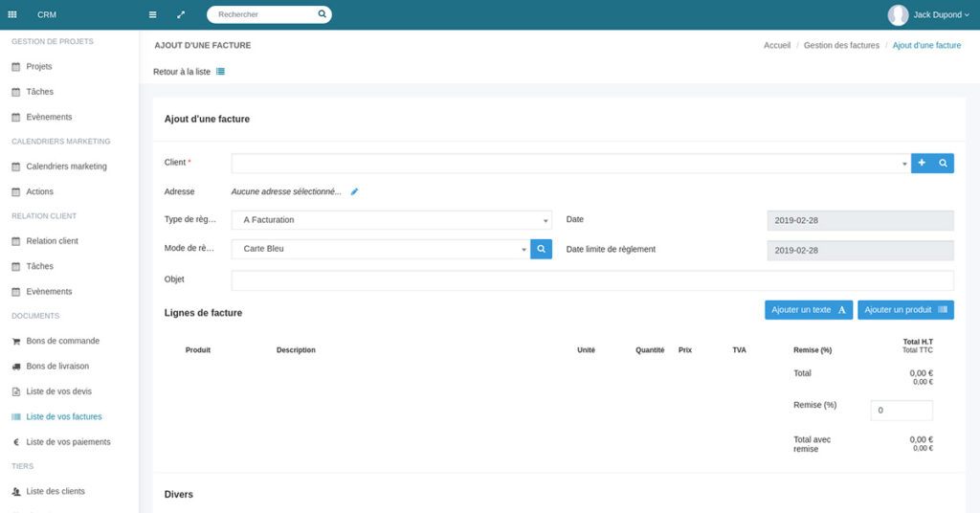Go to Liste des clients in sidebar
Screen dimensions: 980x513
pyautogui.click(x=56, y=491)
